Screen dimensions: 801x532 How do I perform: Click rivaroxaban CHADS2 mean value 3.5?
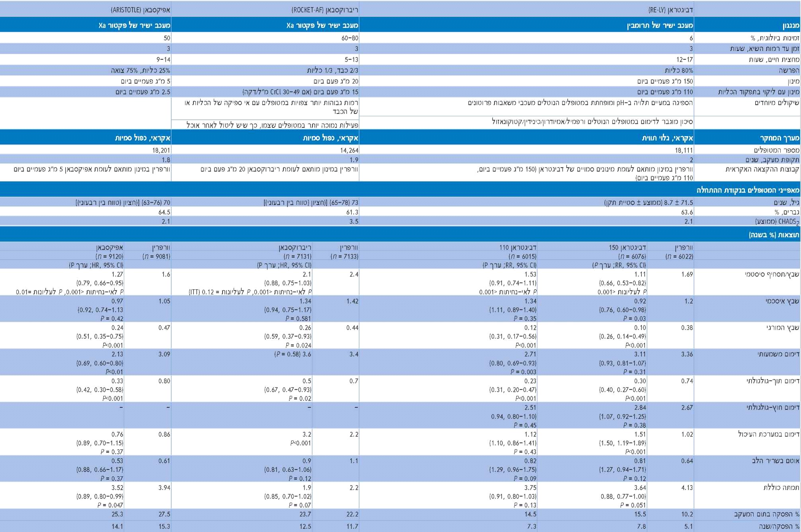tap(354, 221)
